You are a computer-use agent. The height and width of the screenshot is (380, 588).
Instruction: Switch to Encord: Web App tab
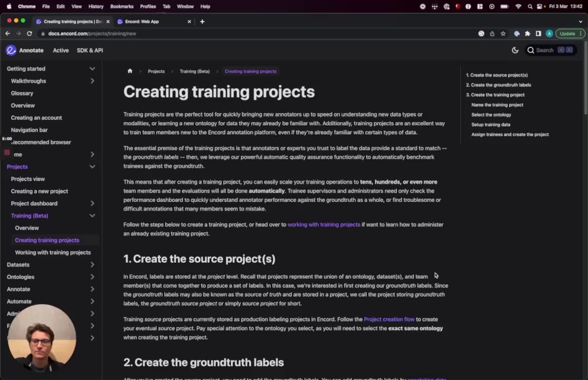[x=151, y=22]
